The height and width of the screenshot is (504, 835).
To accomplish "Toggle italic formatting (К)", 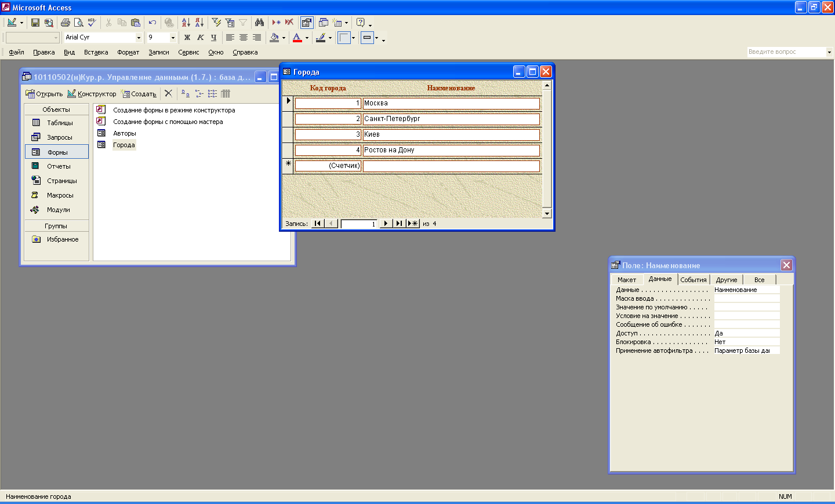I will coord(201,38).
